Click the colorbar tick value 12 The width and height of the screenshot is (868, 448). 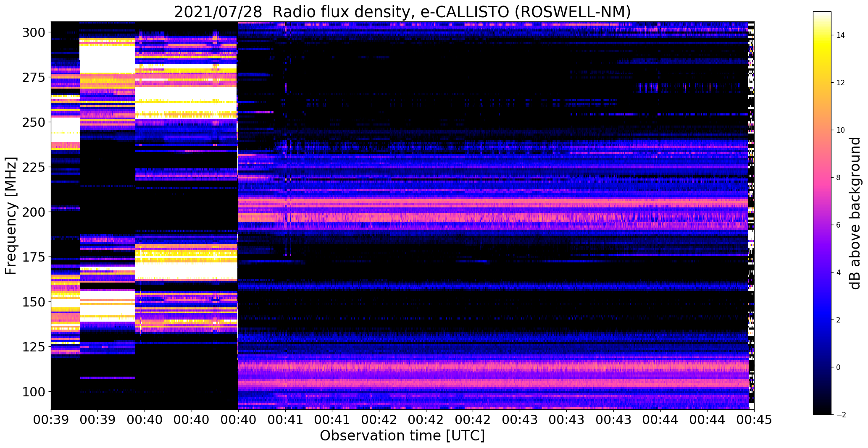coord(841,83)
